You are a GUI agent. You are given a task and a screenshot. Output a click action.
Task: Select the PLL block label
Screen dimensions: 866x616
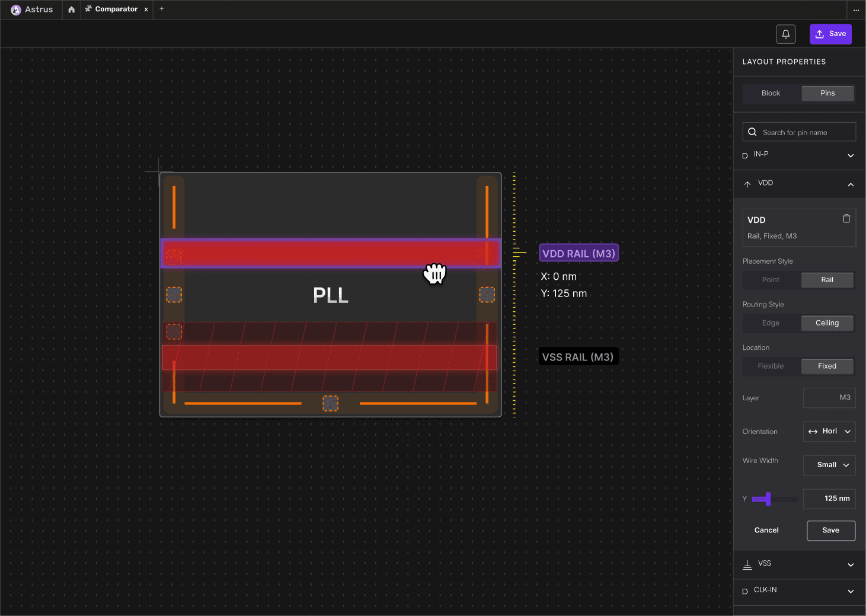pyautogui.click(x=330, y=295)
